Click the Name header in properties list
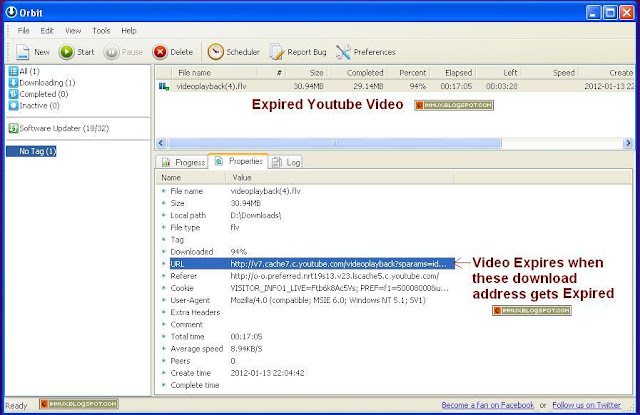Screen dimensions: 640x415 click(191, 178)
